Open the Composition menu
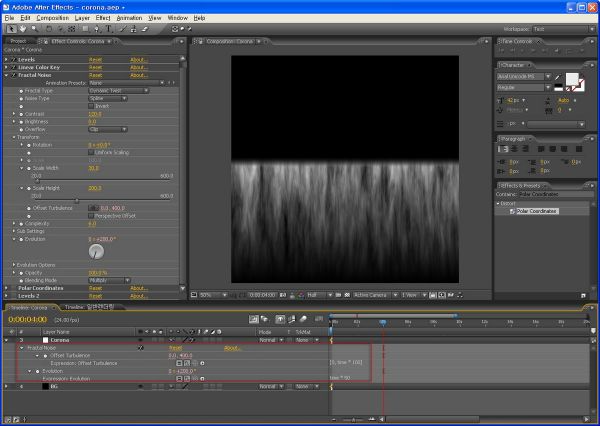600x426 pixels. (x=52, y=18)
